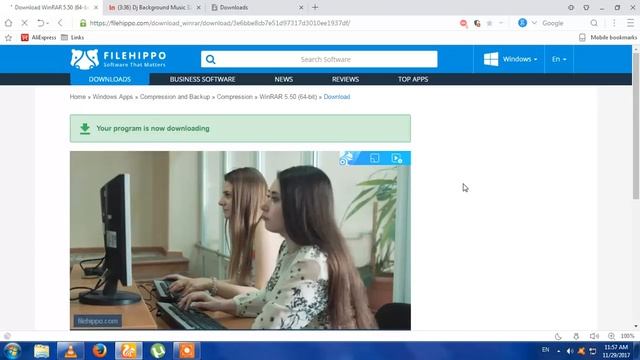The height and width of the screenshot is (360, 640).
Task: Click the UC squirrel icon on video overlay
Action: pyautogui.click(x=346, y=158)
